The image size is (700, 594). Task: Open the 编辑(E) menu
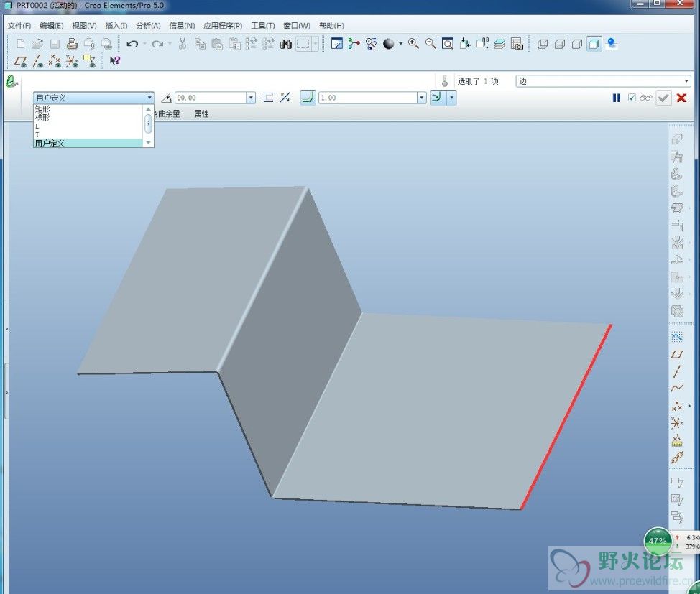point(51,25)
